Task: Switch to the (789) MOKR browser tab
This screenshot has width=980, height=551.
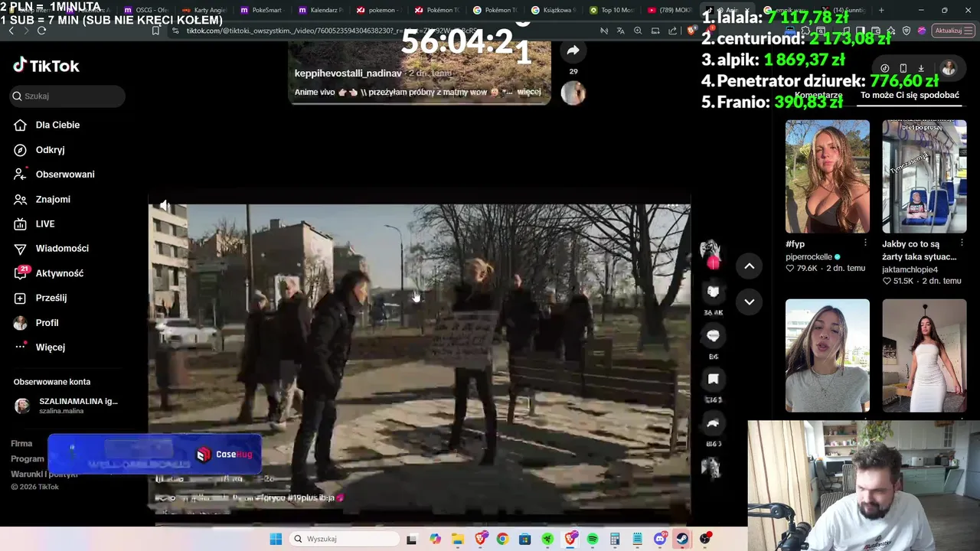Action: tap(670, 10)
